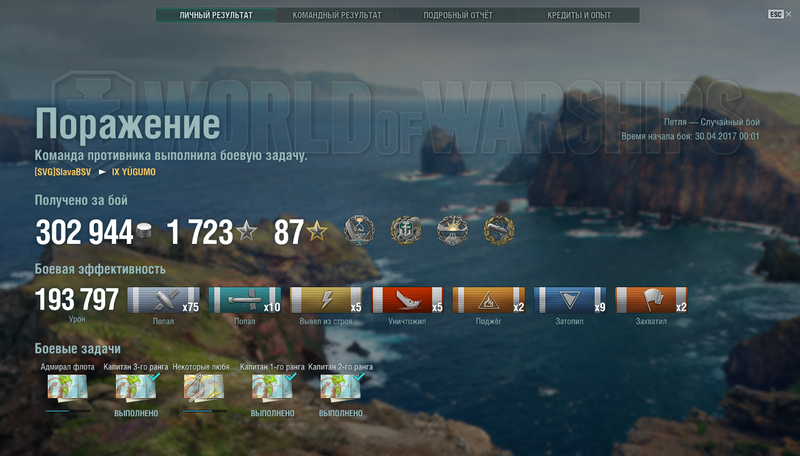Click the third achievement medal with sunburst
Image resolution: width=800 pixels, height=456 pixels.
click(452, 231)
